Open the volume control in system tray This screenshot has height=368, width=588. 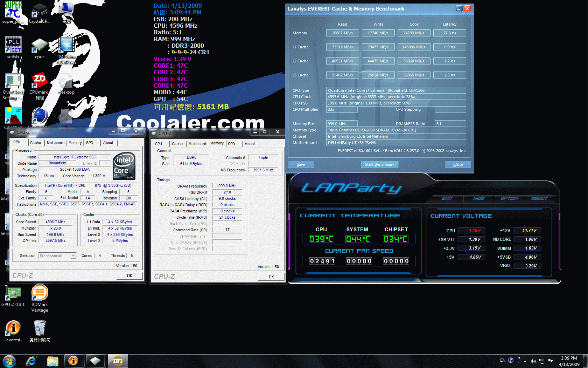[533, 361]
